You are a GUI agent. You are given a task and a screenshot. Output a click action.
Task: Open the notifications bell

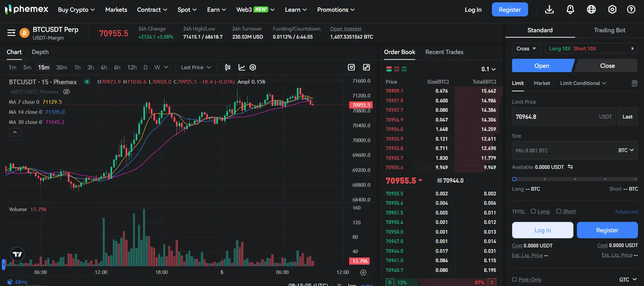pos(570,9)
